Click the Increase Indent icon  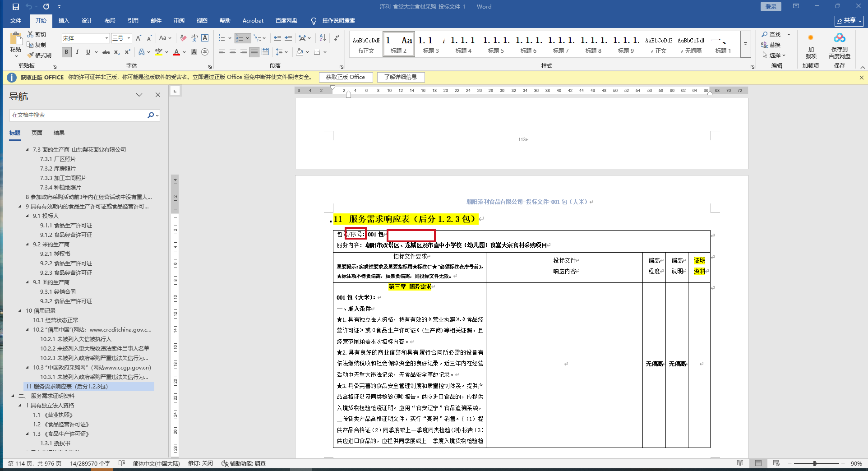pos(288,38)
